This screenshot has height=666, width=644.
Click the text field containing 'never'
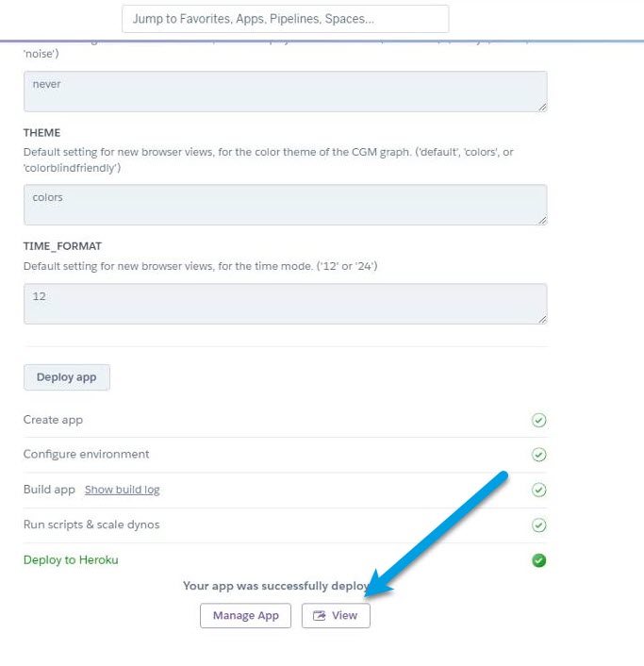(285, 91)
